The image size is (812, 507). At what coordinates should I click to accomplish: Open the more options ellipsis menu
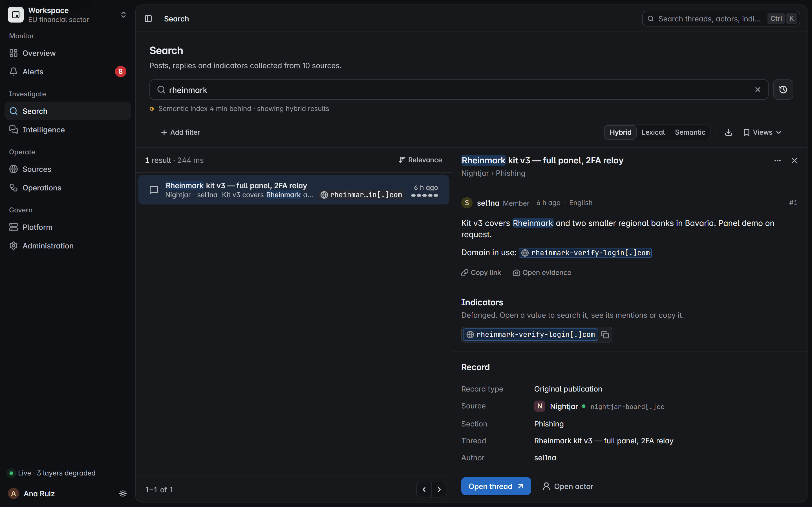click(x=777, y=161)
